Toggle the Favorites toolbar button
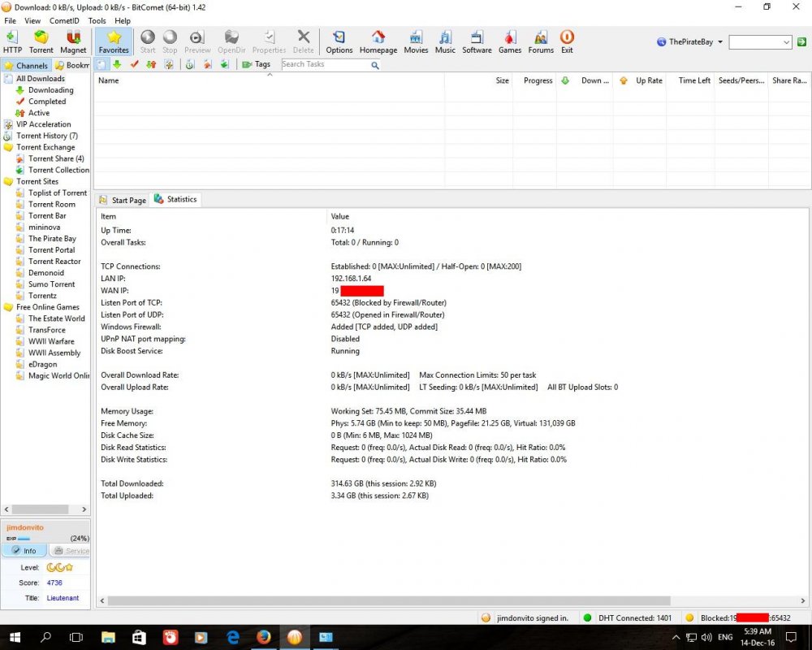Viewport: 812px width, 650px height. click(114, 41)
